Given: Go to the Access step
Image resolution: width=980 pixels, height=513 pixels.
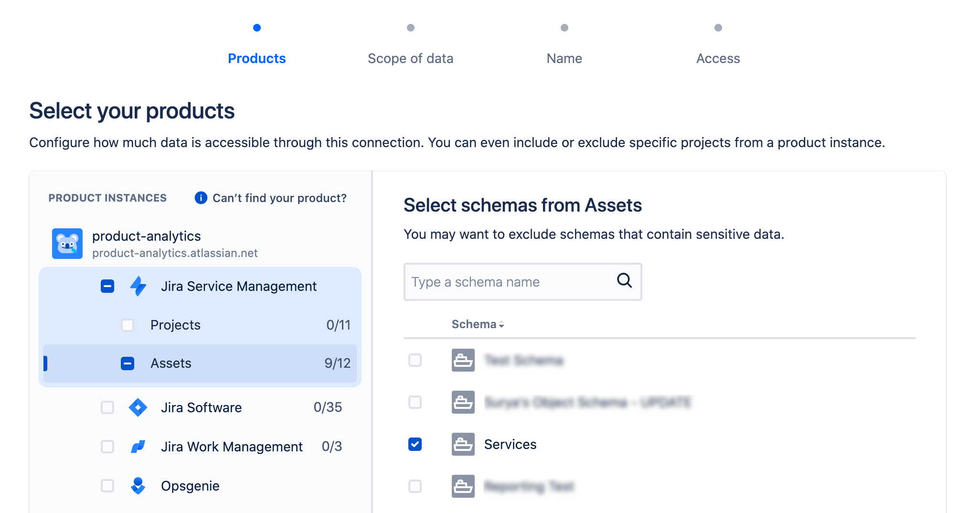Looking at the screenshot, I should click(718, 58).
